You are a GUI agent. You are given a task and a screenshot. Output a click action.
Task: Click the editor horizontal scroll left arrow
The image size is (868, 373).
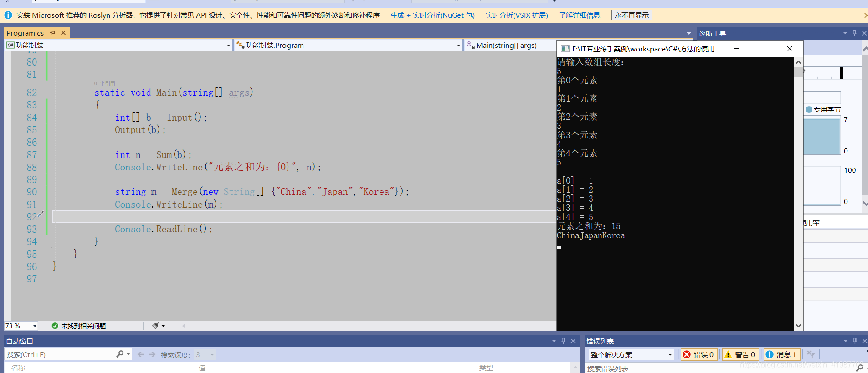[x=184, y=326]
